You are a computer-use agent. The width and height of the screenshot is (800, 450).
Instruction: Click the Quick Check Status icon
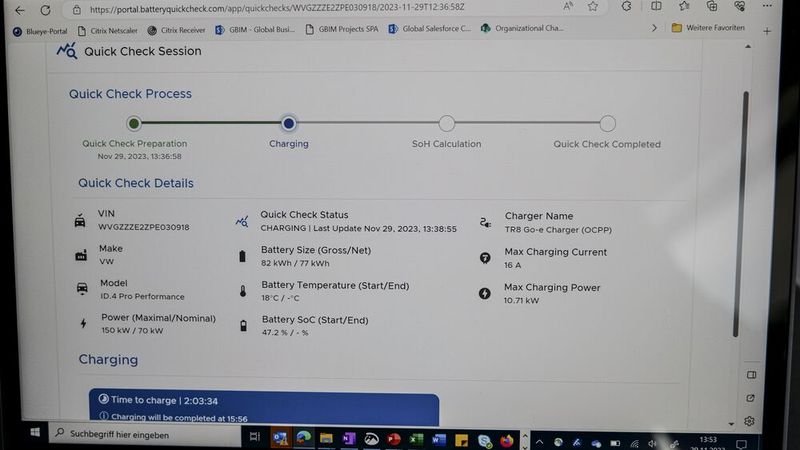coord(242,221)
